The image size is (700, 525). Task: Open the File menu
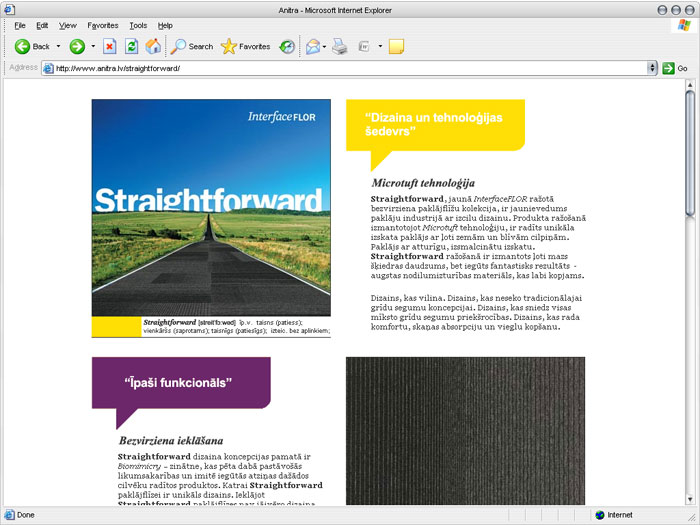point(20,25)
